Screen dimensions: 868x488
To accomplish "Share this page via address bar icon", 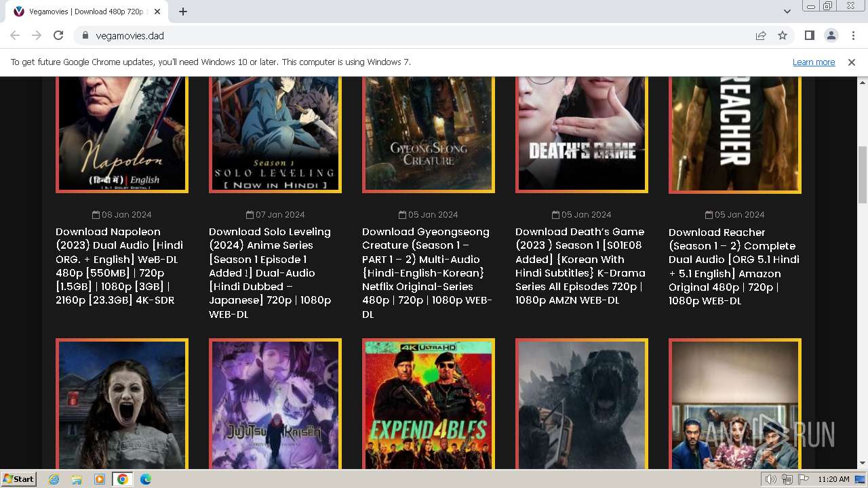I will coord(761,35).
